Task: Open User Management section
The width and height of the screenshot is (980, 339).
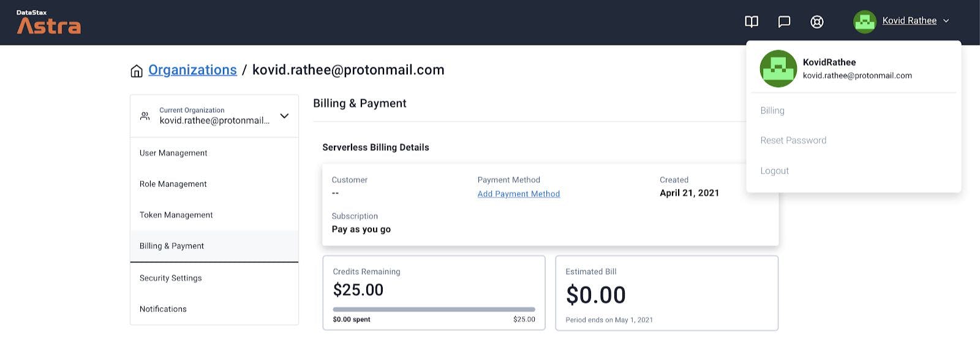Action: click(173, 153)
